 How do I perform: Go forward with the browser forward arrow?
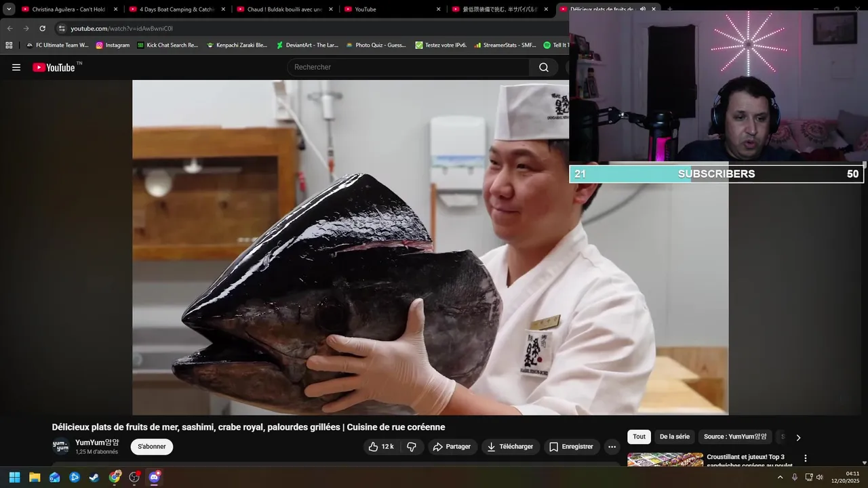pyautogui.click(x=26, y=28)
